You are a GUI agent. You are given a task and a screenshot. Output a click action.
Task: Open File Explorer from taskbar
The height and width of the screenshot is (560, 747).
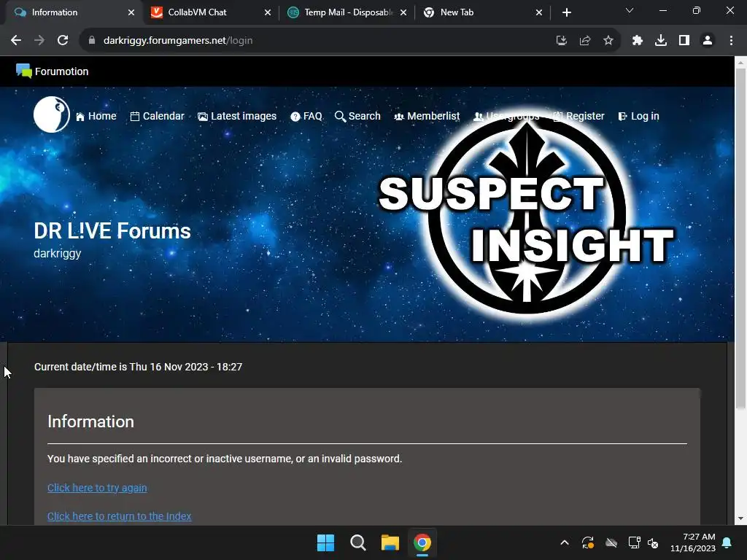(x=390, y=542)
